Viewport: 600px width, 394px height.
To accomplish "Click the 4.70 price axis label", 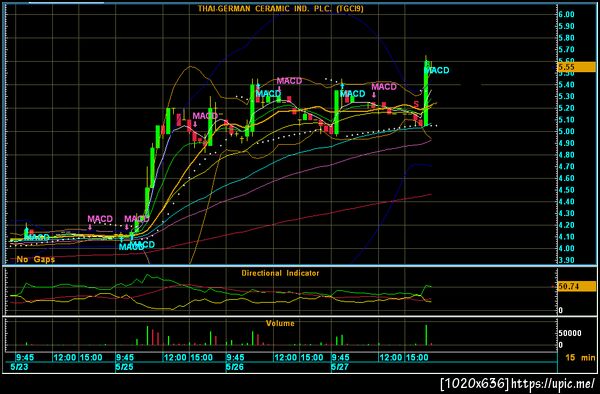I will click(567, 166).
